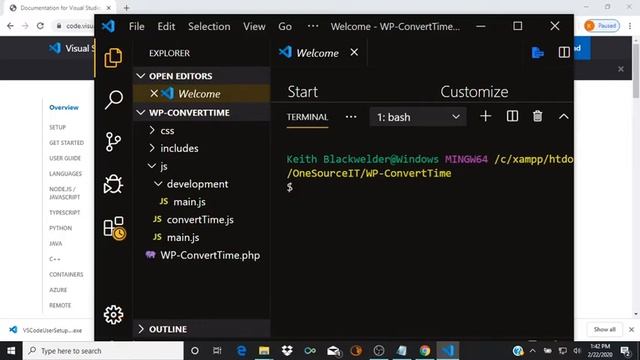
Task: Open Chrome from the taskbar
Action: click(x=425, y=351)
